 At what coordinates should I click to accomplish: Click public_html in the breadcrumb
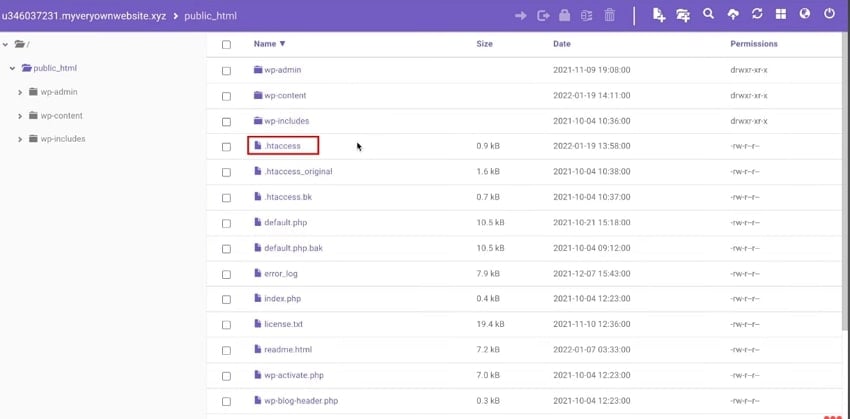[x=210, y=16]
